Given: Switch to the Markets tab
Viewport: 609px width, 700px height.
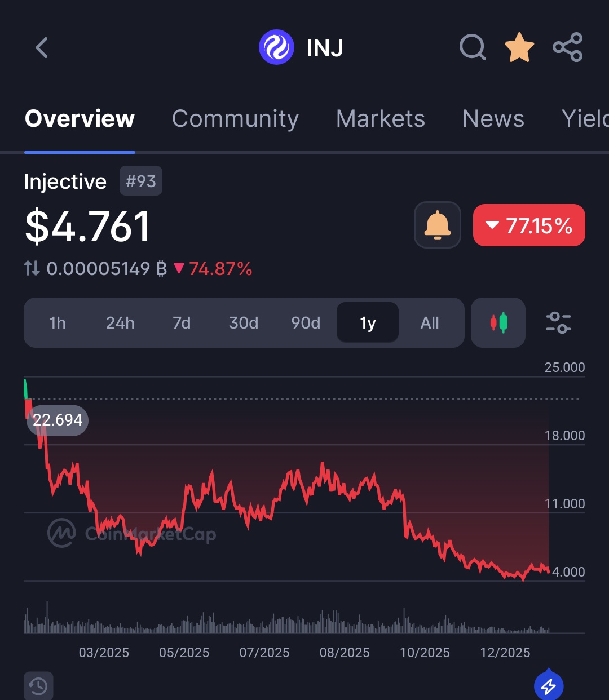Looking at the screenshot, I should pyautogui.click(x=381, y=119).
